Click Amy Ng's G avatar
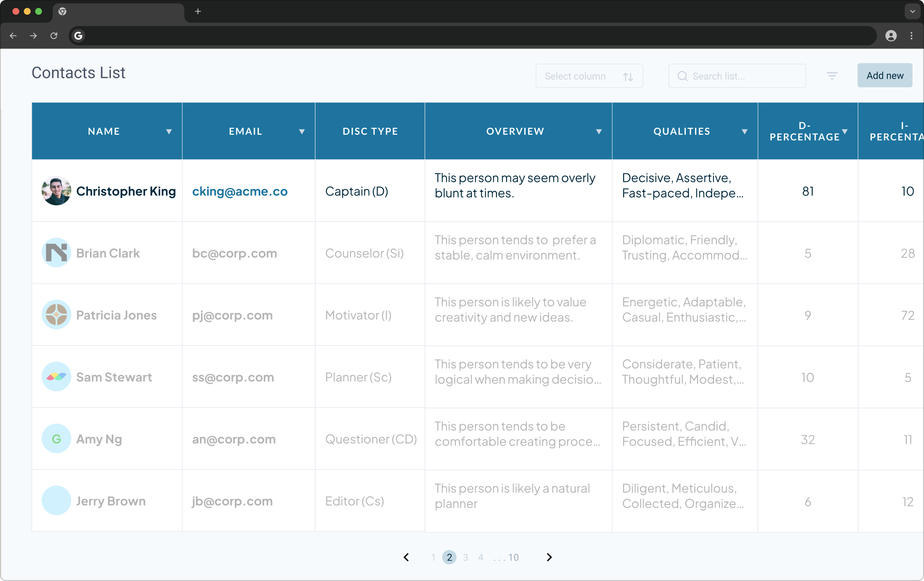This screenshot has width=924, height=581. coord(56,439)
